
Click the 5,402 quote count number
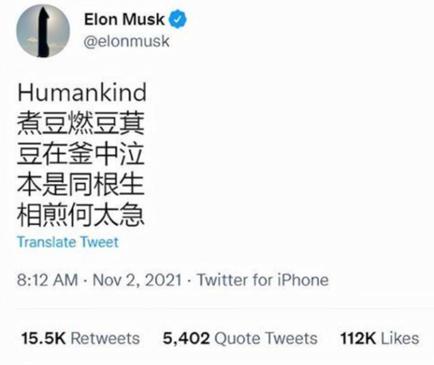pos(186,339)
